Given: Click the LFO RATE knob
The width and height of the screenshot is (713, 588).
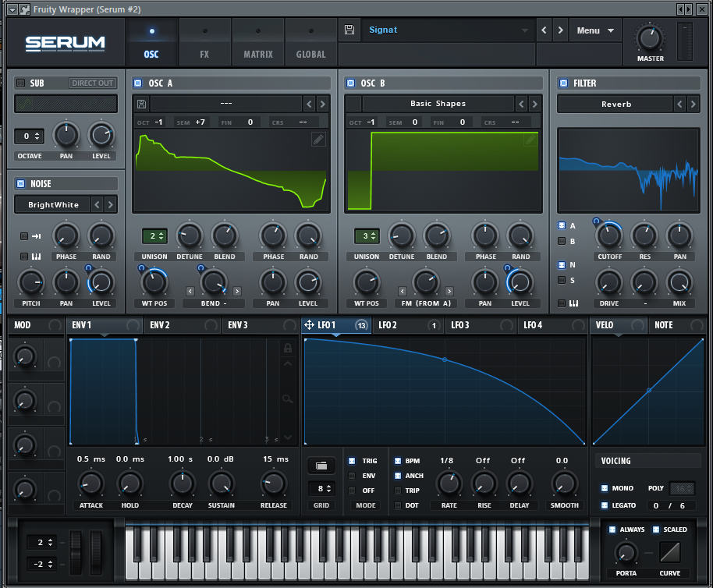Looking at the screenshot, I should 449,484.
